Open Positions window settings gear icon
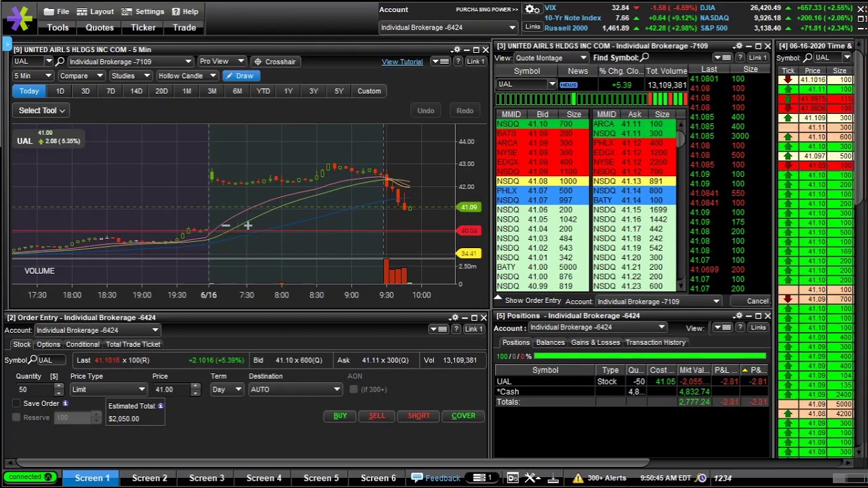Image resolution: width=868 pixels, height=488 pixels. pyautogui.click(x=738, y=316)
